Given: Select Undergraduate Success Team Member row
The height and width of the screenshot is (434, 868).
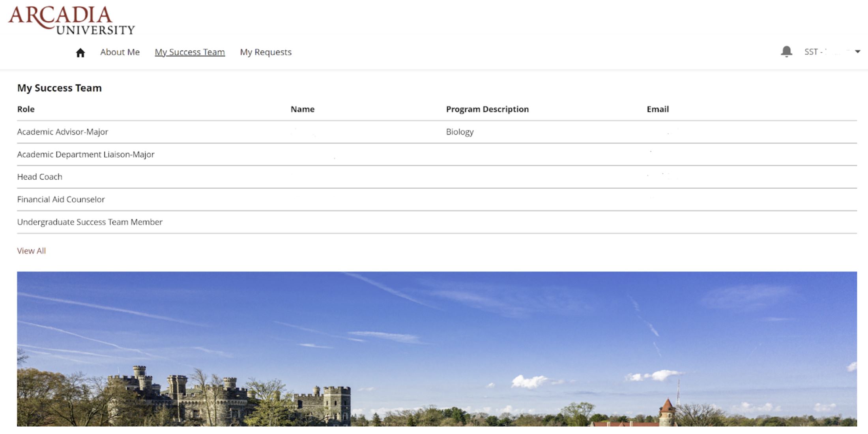Looking at the screenshot, I should tap(90, 222).
